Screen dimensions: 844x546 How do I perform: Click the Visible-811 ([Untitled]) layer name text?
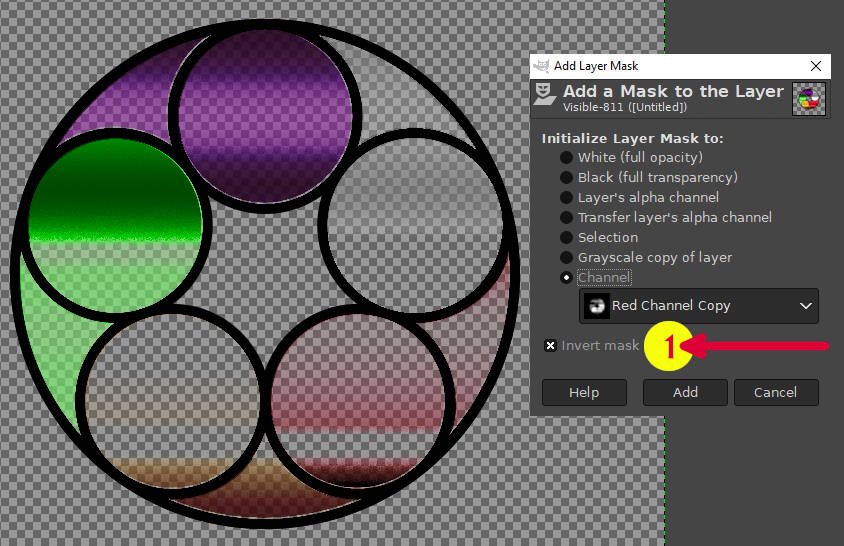624,107
